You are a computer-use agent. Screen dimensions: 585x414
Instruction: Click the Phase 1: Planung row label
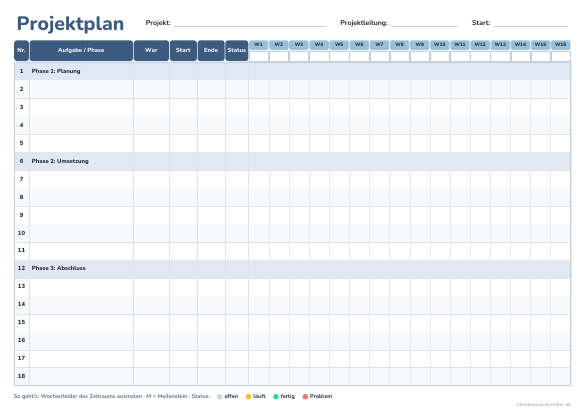click(56, 71)
